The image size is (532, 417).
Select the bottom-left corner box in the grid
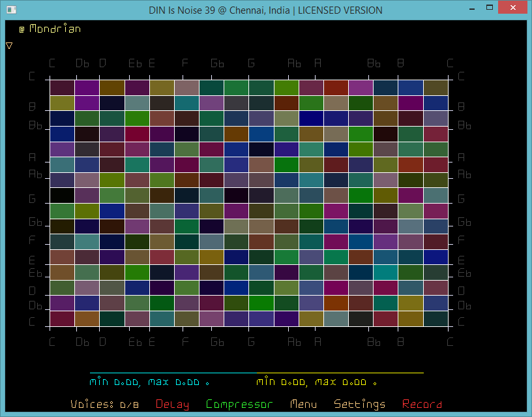(62, 318)
